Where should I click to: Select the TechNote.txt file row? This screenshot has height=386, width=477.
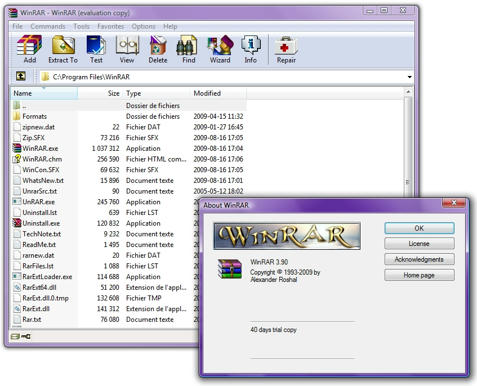tap(105, 234)
